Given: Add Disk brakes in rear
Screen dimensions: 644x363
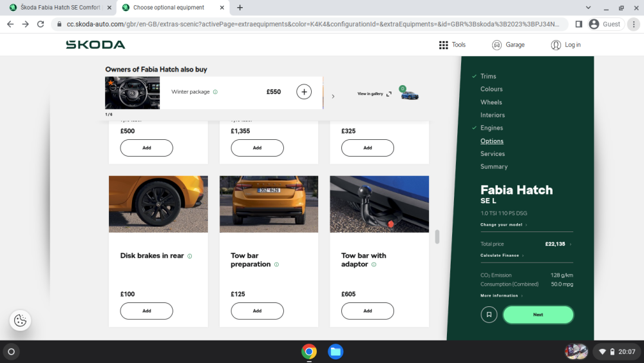Looking at the screenshot, I should point(147,311).
